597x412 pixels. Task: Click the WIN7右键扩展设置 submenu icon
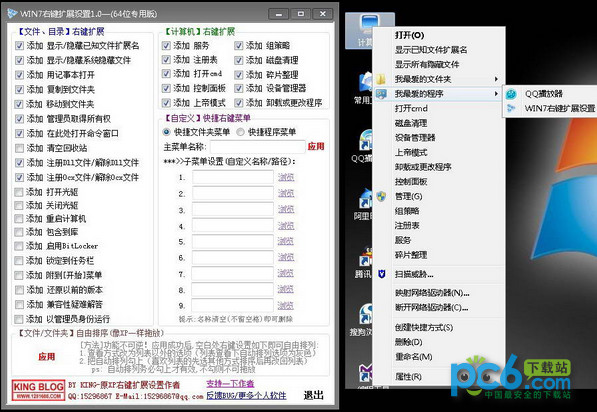(x=511, y=109)
